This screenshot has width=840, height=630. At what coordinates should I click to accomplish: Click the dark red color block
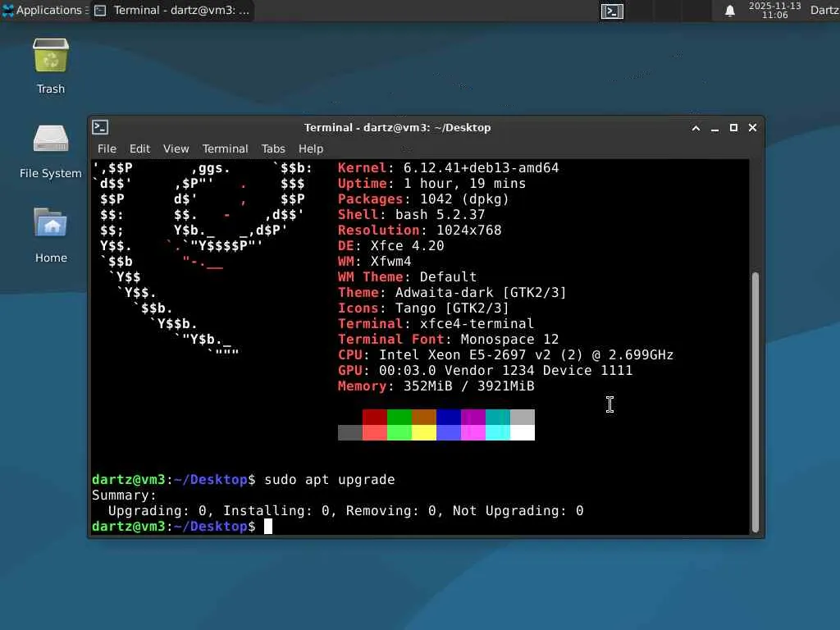(374, 417)
